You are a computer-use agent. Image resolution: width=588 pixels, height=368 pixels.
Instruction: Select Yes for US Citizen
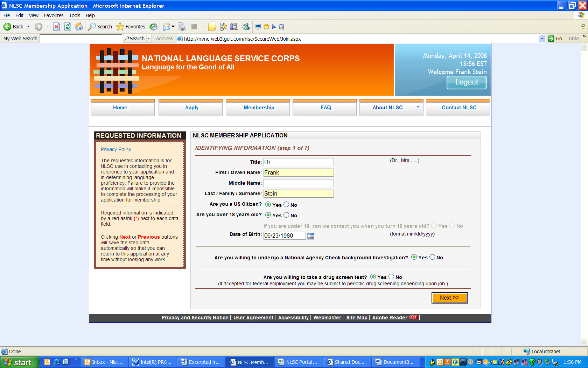[x=268, y=204]
